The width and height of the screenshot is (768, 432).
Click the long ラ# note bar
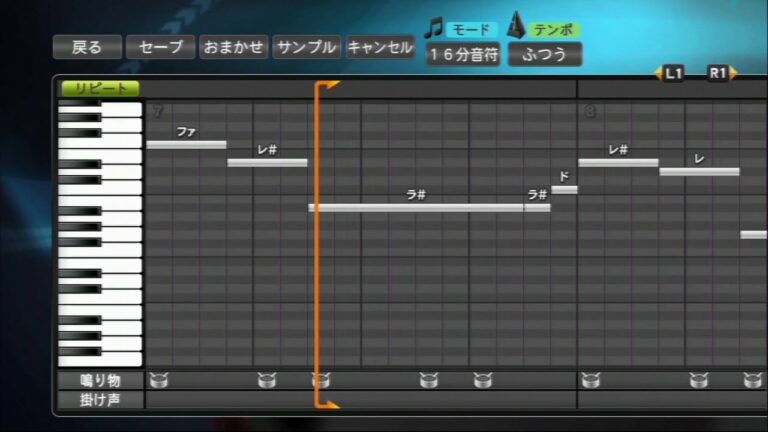pos(416,207)
